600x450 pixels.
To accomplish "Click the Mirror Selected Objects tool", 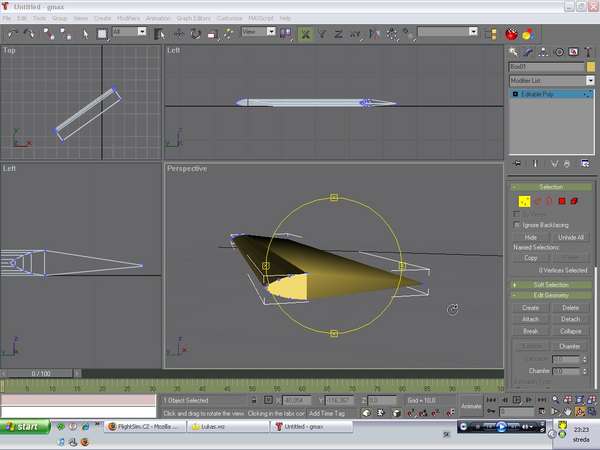I will (374, 34).
